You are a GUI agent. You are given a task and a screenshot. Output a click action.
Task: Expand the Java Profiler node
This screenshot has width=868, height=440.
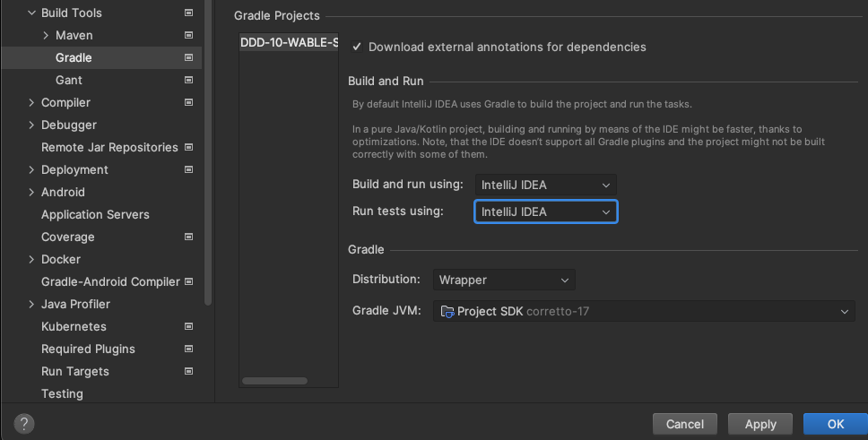(x=31, y=304)
